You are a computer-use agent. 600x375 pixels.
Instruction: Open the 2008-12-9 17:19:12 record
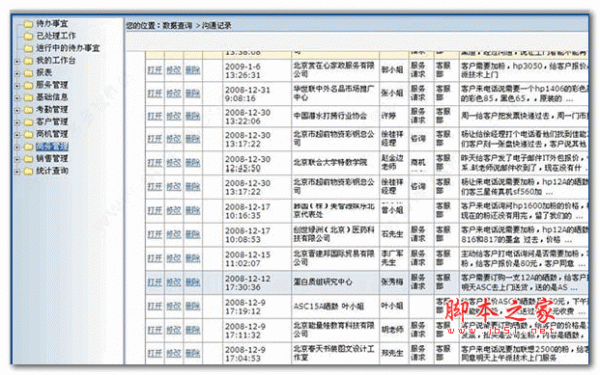pos(155,307)
